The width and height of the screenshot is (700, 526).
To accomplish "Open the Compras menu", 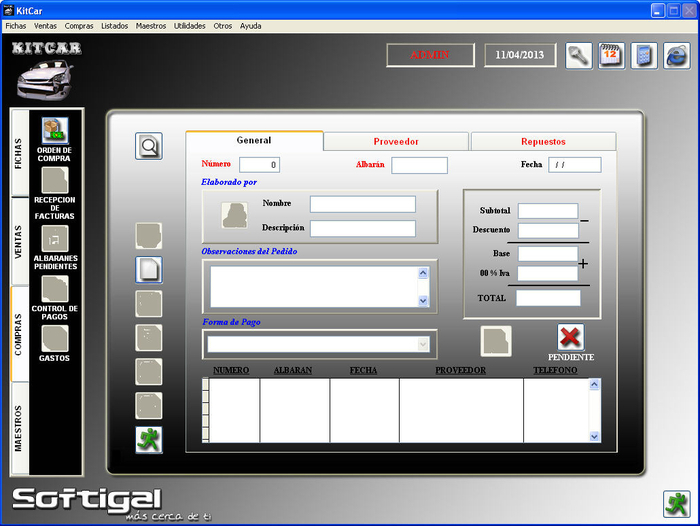I will [x=79, y=26].
